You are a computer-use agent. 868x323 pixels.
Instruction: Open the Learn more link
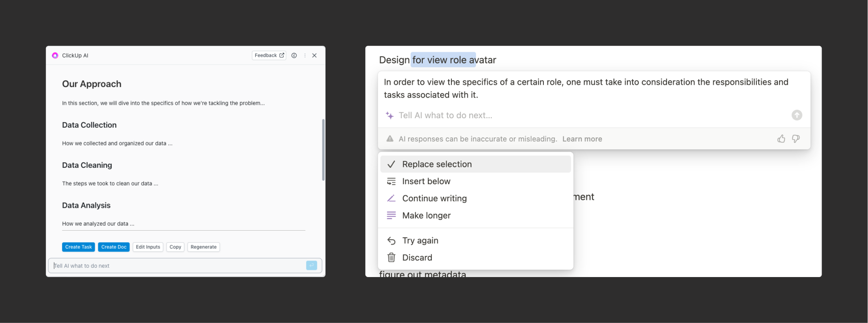coord(582,139)
